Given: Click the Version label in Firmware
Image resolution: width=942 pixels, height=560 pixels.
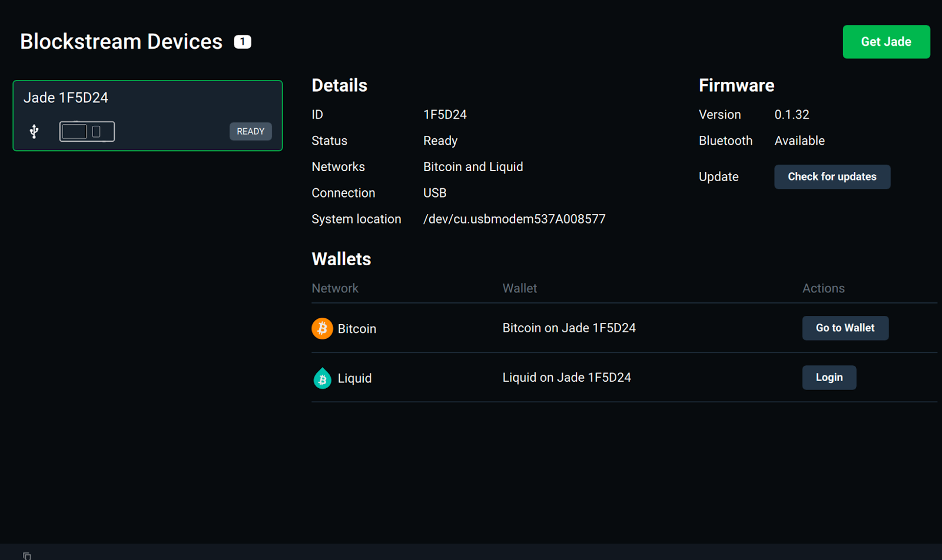Looking at the screenshot, I should pos(719,115).
